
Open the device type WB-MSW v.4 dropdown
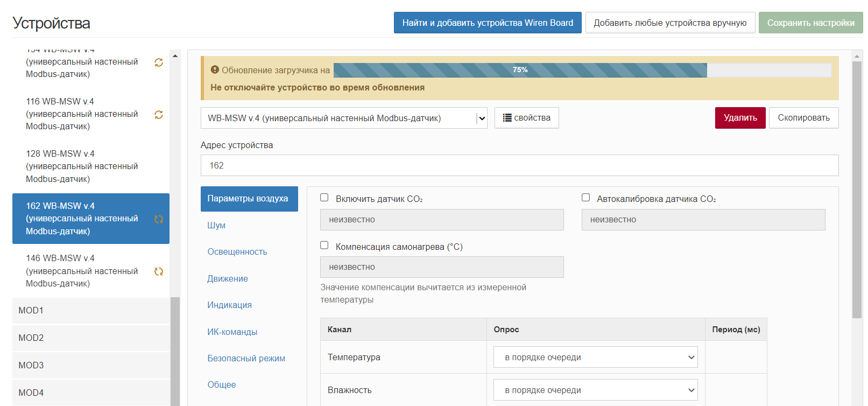pyautogui.click(x=344, y=118)
